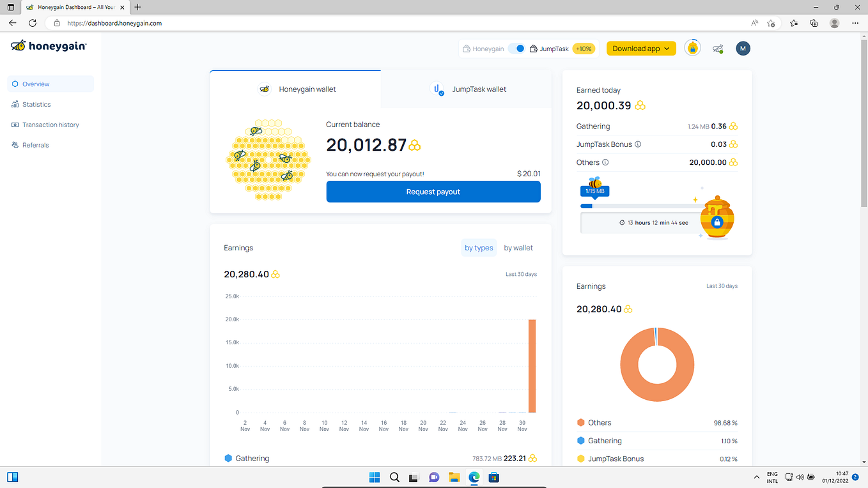
Task: Select the 'by wallet' earnings view
Action: click(x=518, y=248)
